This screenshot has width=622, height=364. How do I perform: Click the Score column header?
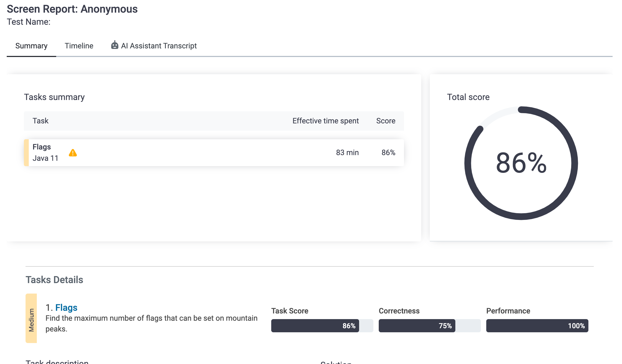(x=385, y=121)
